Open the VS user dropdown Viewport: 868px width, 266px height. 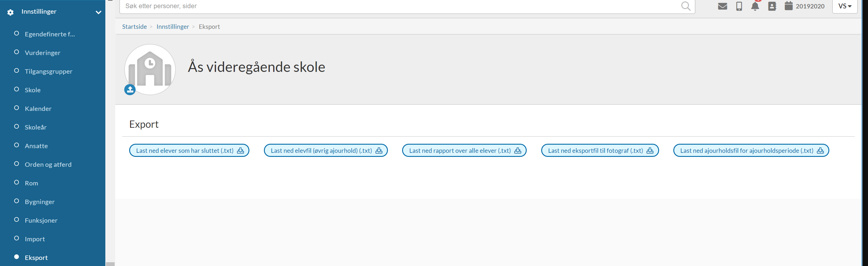coord(844,6)
